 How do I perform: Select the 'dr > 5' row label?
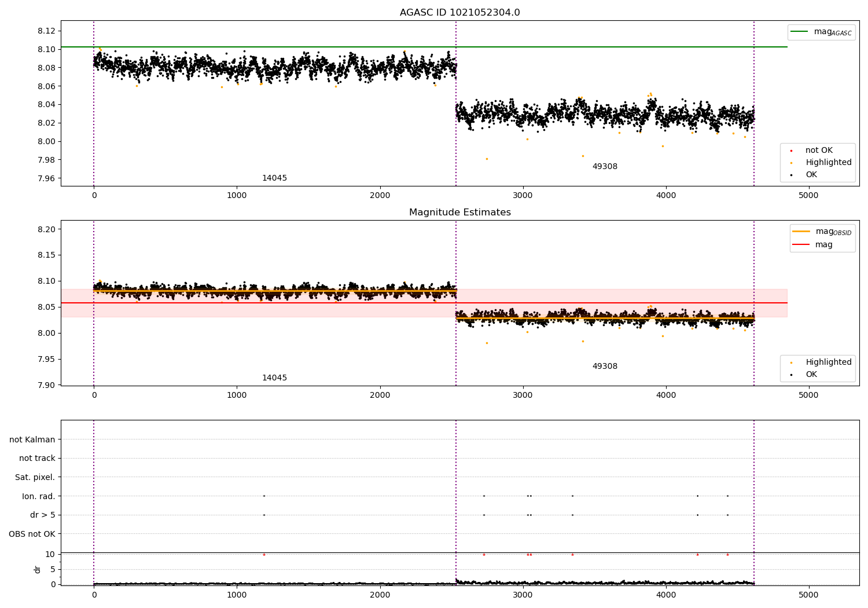coord(43,515)
